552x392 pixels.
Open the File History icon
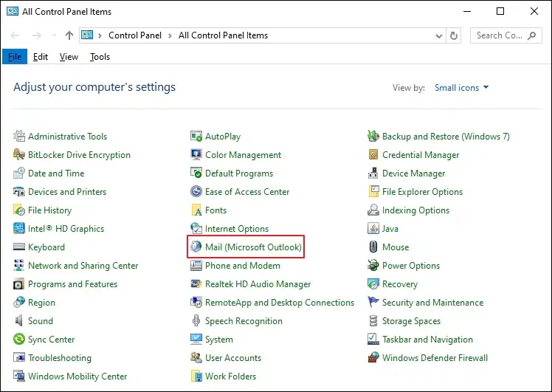[19, 210]
